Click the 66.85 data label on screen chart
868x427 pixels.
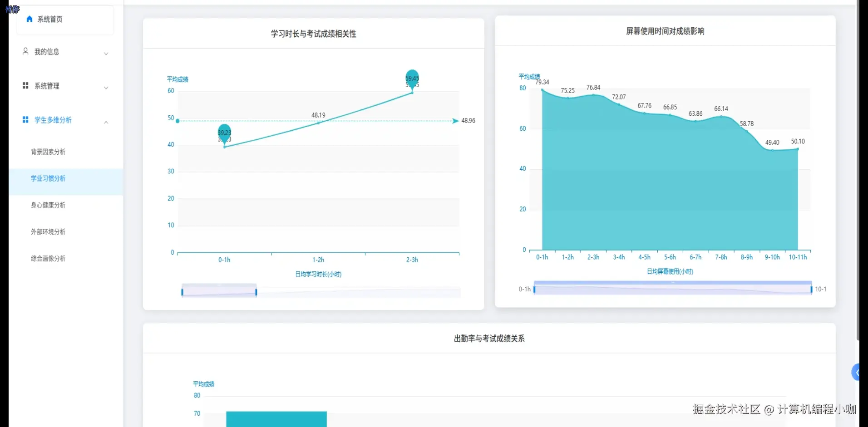point(670,108)
